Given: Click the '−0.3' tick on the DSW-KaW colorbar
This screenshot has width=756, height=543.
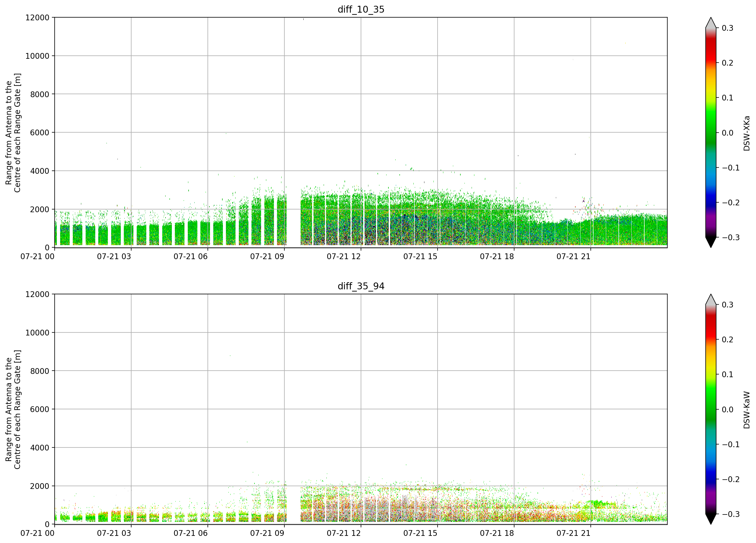Looking at the screenshot, I should pos(731,514).
